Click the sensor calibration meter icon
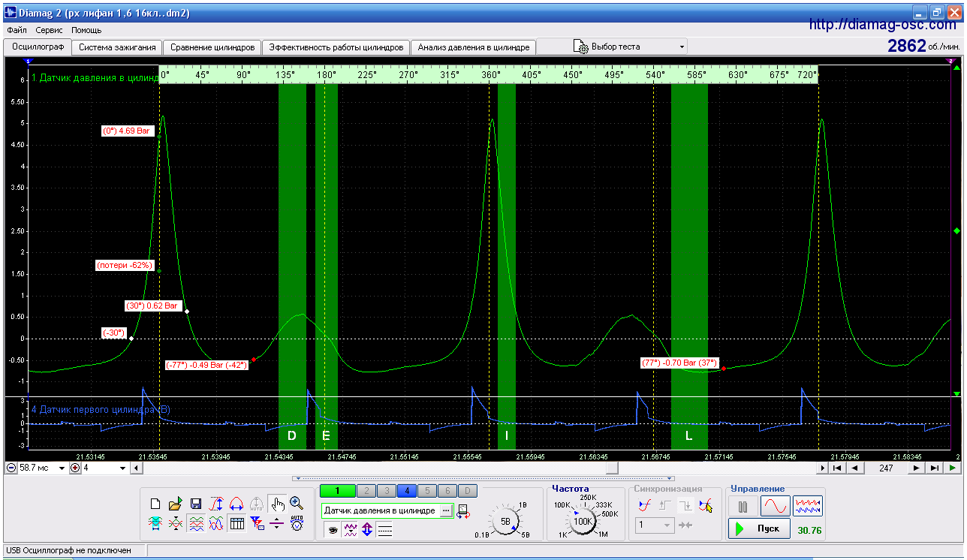967x560 pixels. point(463,511)
